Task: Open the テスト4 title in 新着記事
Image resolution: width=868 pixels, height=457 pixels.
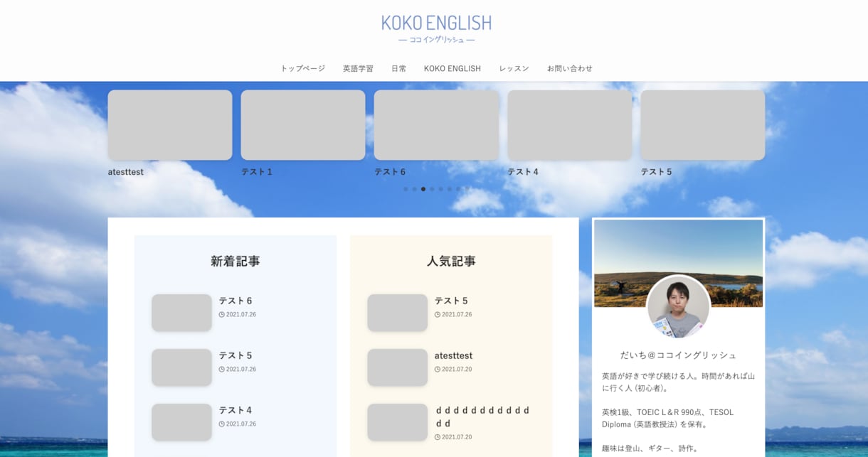Action: (x=235, y=410)
